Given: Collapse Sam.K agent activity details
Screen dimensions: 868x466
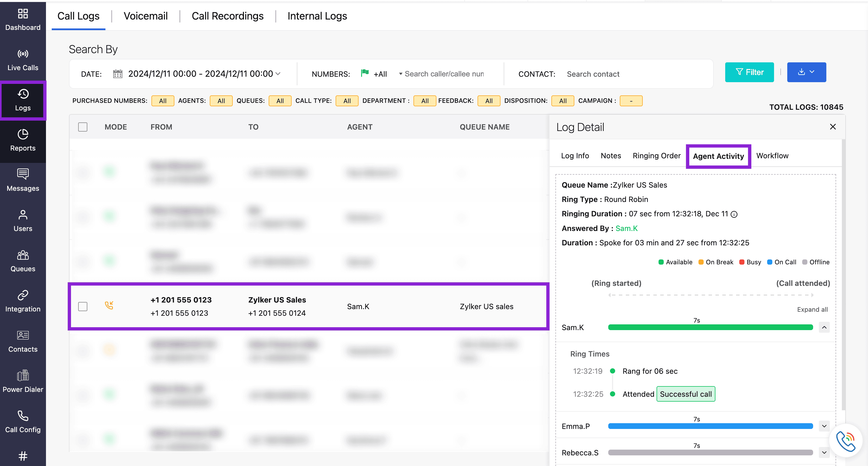Looking at the screenshot, I should (824, 327).
